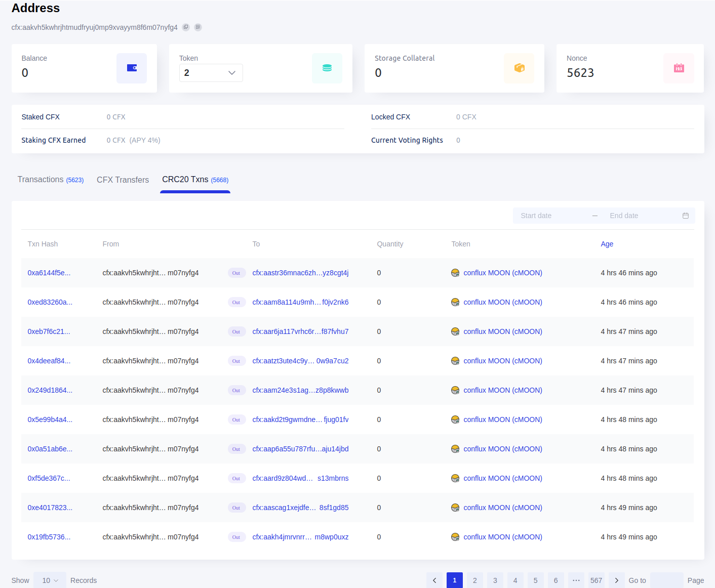Viewport: 715px width, 588px height.
Task: Go to page 6
Action: click(x=556, y=580)
